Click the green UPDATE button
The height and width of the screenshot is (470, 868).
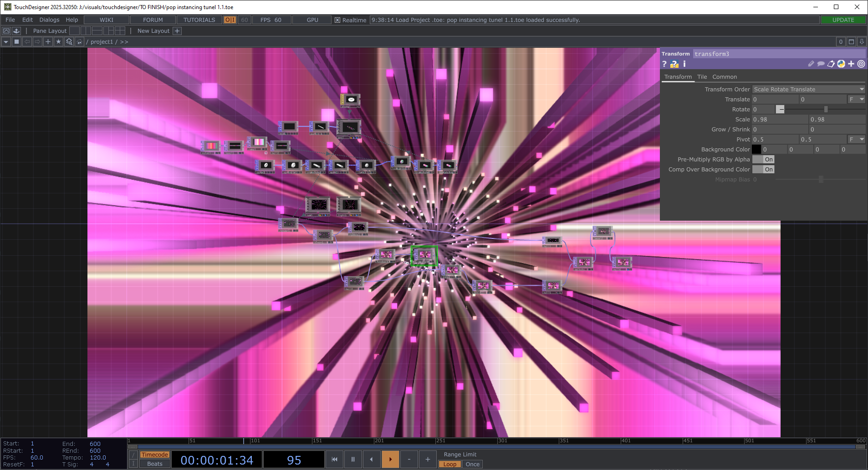pos(843,20)
